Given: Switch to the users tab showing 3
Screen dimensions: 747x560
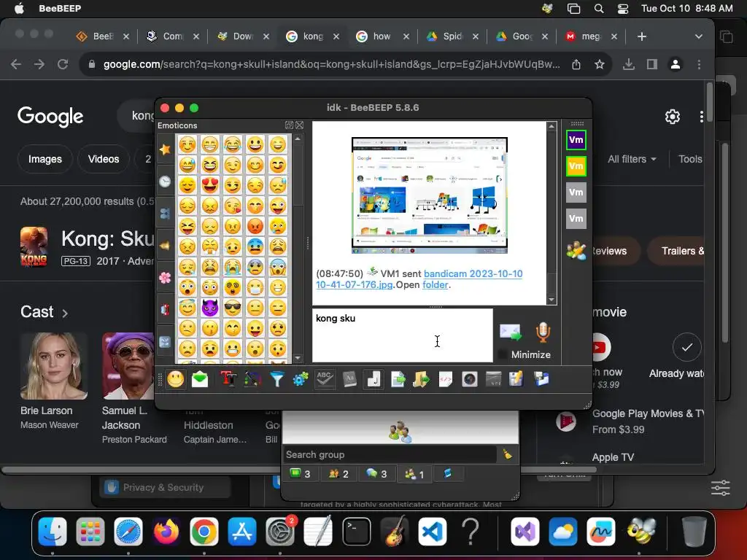Looking at the screenshot, I should [x=300, y=473].
